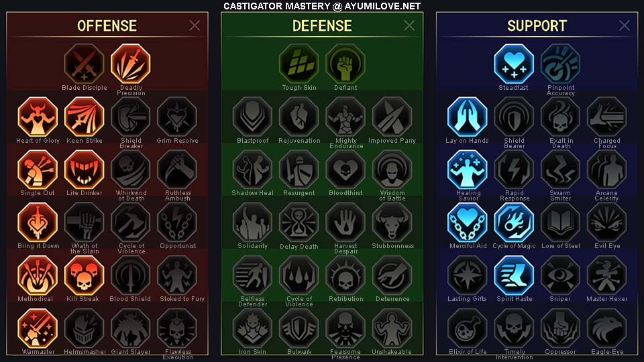Choose the Retribution mastery icon
Image resolution: width=644 pixels, height=362 pixels.
345,275
